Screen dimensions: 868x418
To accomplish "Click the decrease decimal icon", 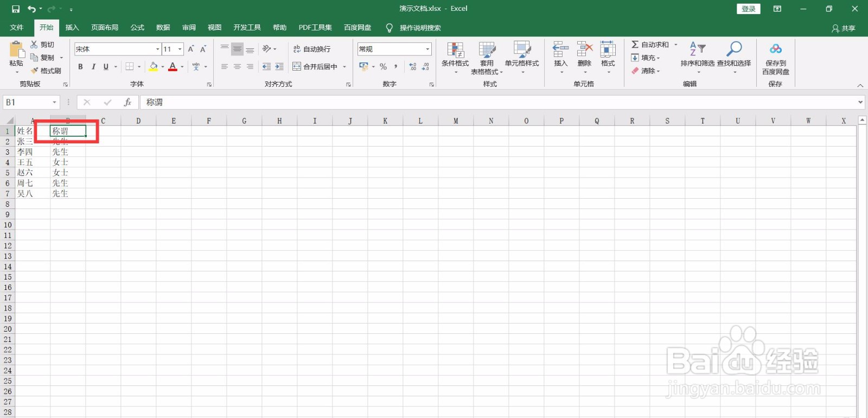I will (x=425, y=66).
